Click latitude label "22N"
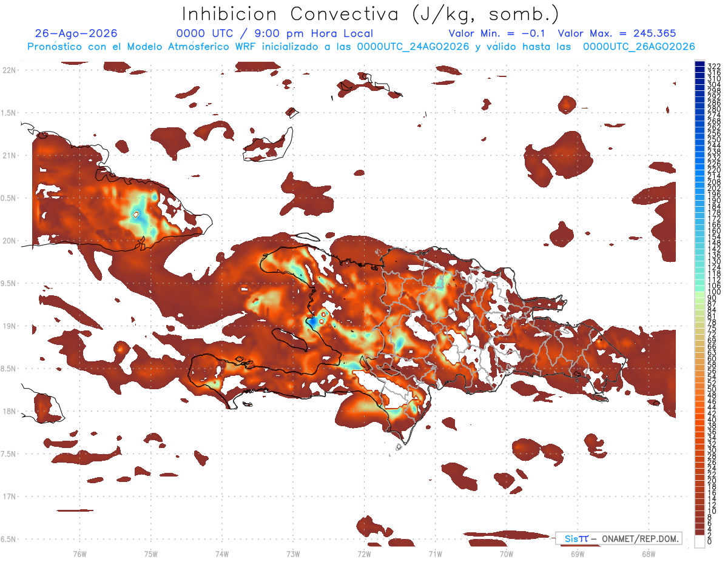Viewport: 728px width, 562px height. point(9,70)
